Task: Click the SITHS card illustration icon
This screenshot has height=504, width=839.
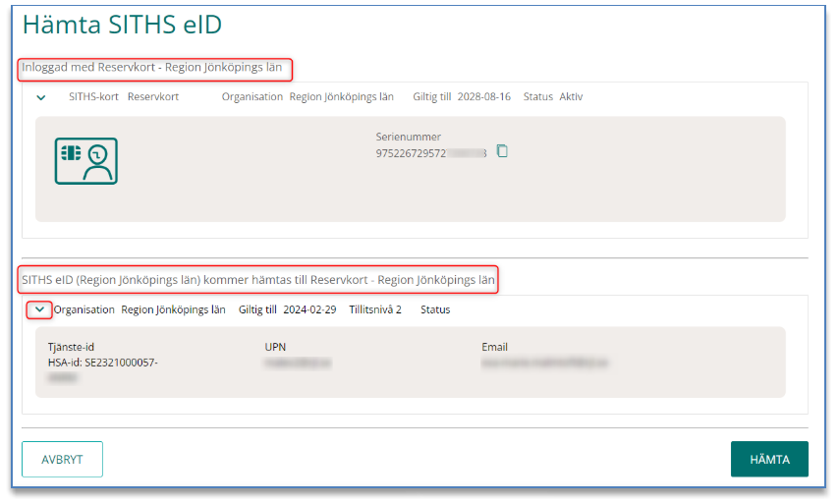Action: point(85,160)
